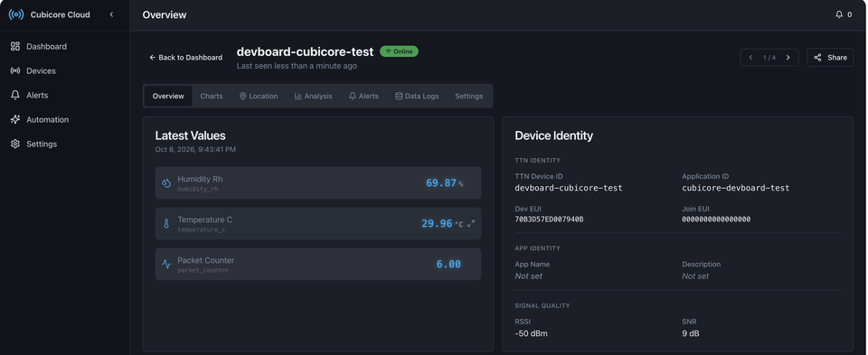Open notifications bell in top bar
Image resolution: width=868 pixels, height=355 pixels.
point(839,14)
